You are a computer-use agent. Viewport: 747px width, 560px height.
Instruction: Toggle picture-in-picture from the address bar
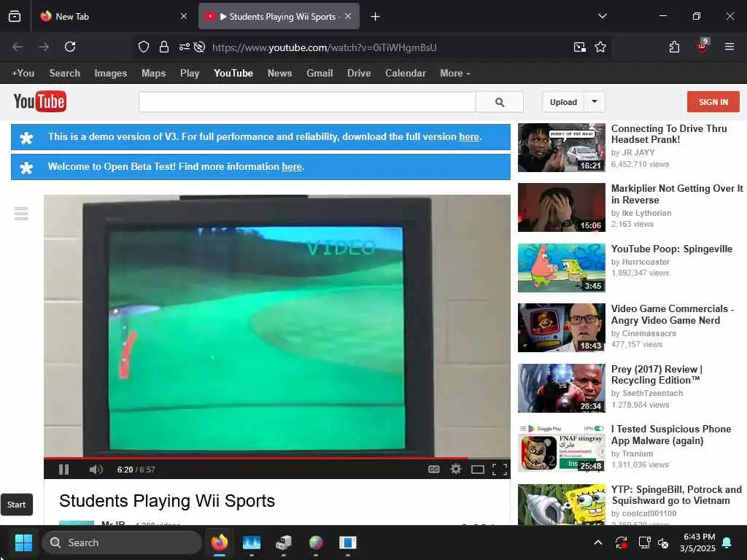click(x=579, y=47)
